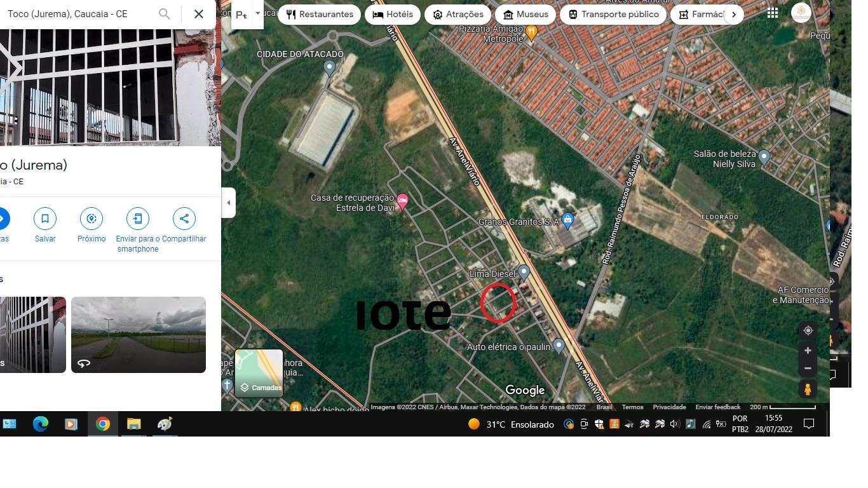868x488 pixels.
Task: Click the CIDADE DO ATACADO map pin
Action: tap(329, 69)
